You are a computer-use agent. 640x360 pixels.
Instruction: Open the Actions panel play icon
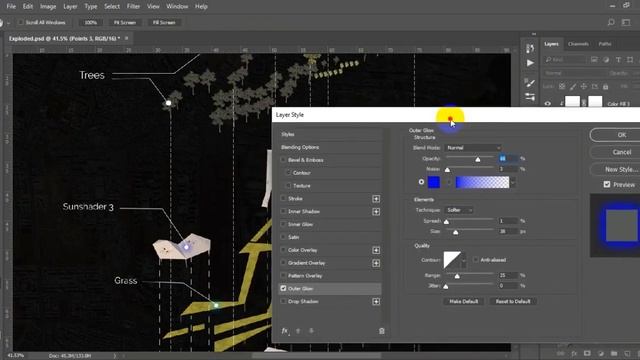[x=530, y=63]
